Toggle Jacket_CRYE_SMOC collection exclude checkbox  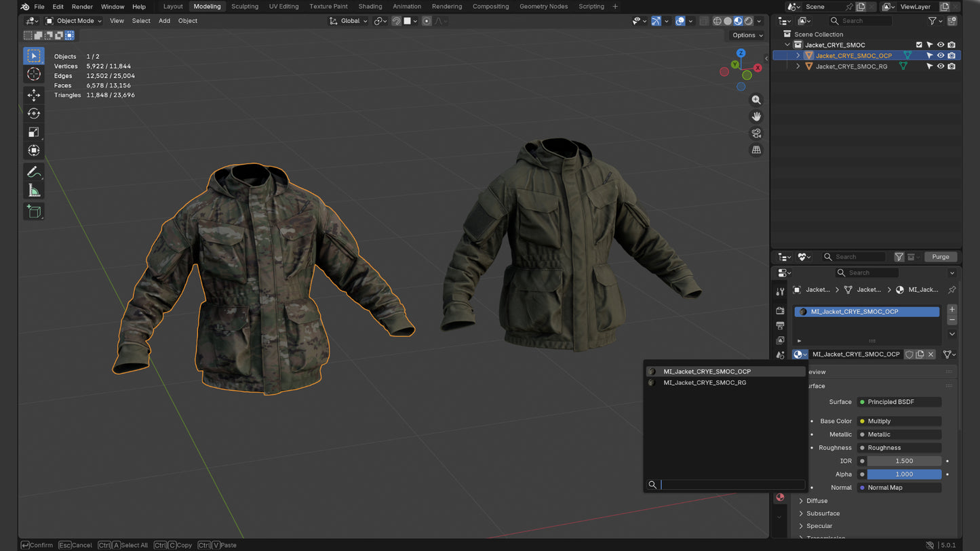[x=920, y=45]
